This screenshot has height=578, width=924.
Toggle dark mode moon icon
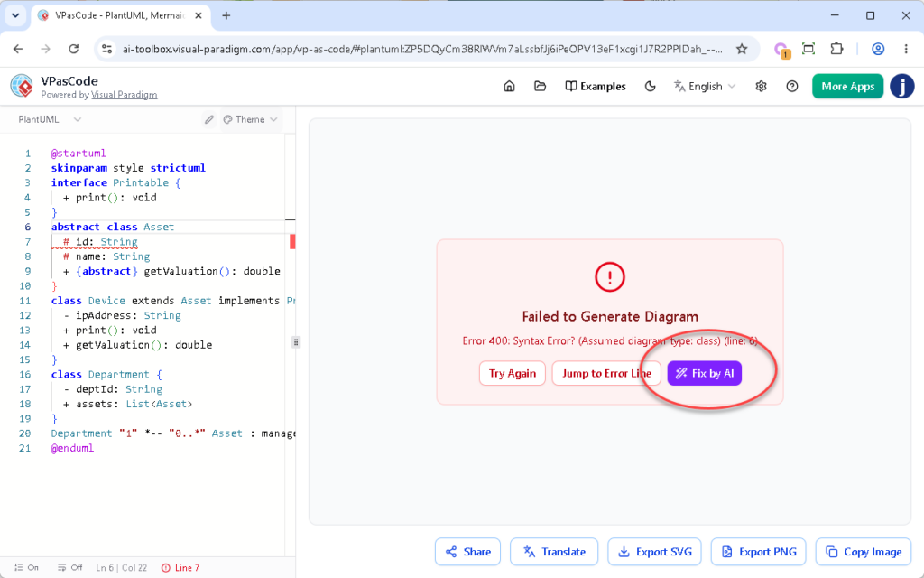[x=650, y=86]
